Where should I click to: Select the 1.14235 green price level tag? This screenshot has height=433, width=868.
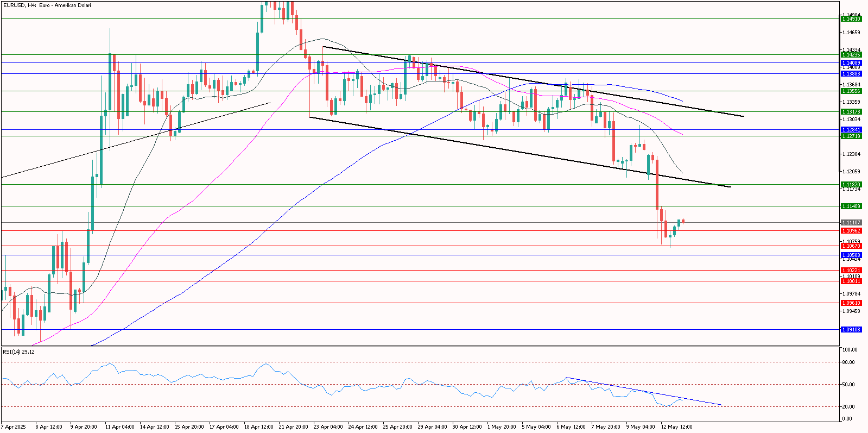coord(851,55)
